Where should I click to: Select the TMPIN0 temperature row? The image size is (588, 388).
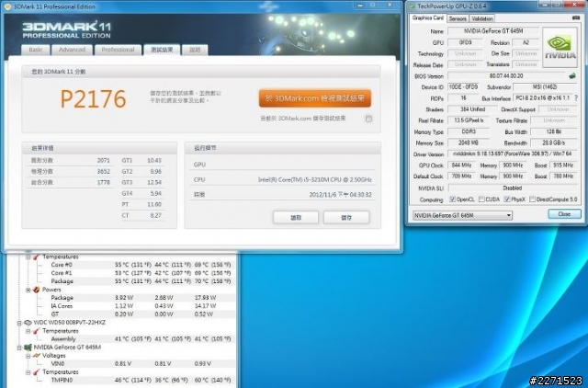[141, 380]
